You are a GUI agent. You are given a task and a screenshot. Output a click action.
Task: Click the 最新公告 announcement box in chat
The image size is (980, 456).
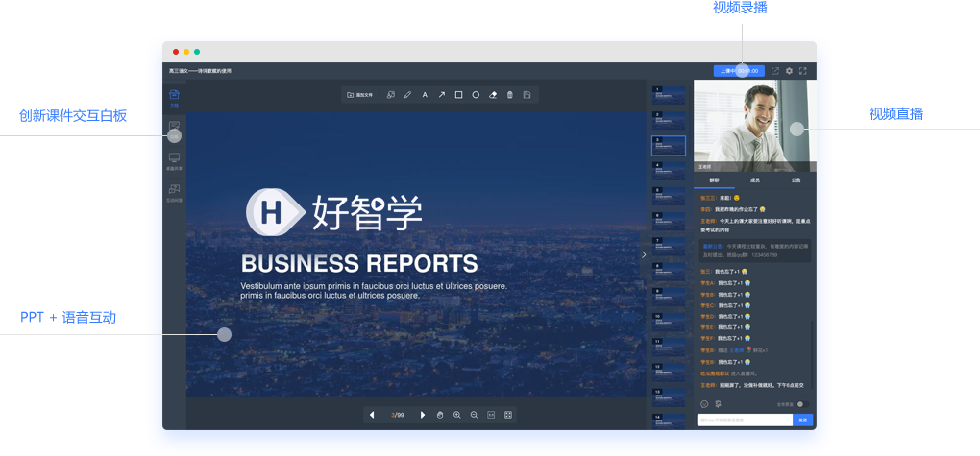(x=755, y=251)
